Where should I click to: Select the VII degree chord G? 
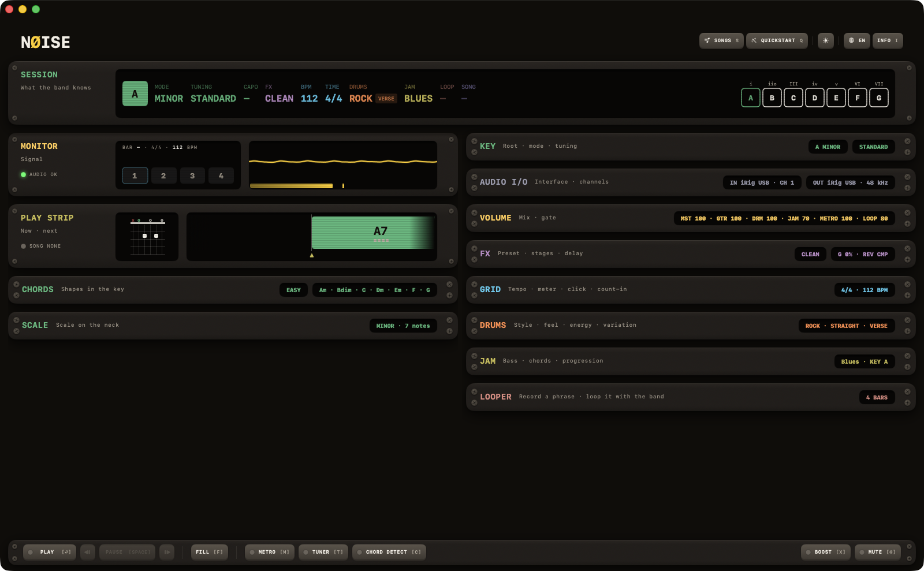[879, 98]
